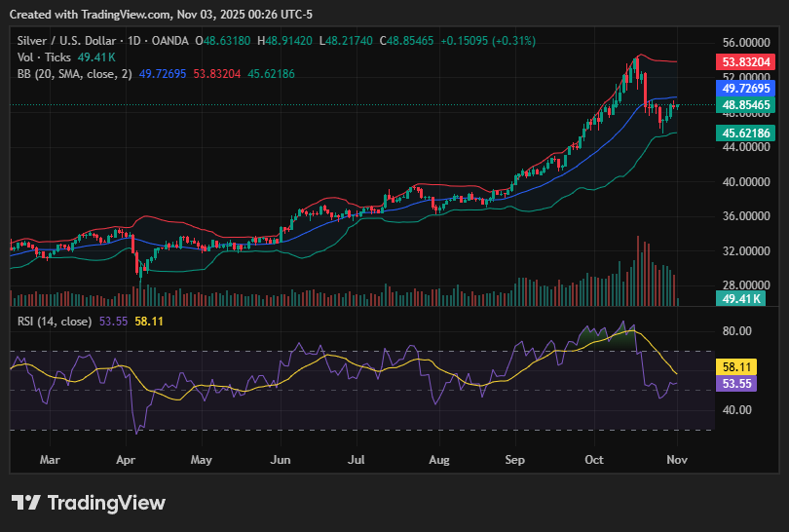Select the Vol · Ticks indicator legend
This screenshot has width=789, height=532.
pos(44,57)
